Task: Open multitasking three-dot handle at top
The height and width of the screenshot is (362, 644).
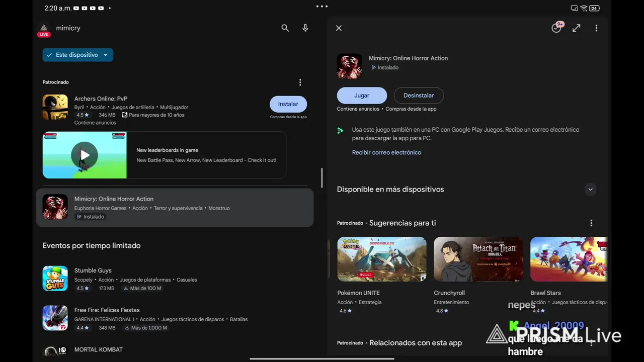Action: [322, 7]
